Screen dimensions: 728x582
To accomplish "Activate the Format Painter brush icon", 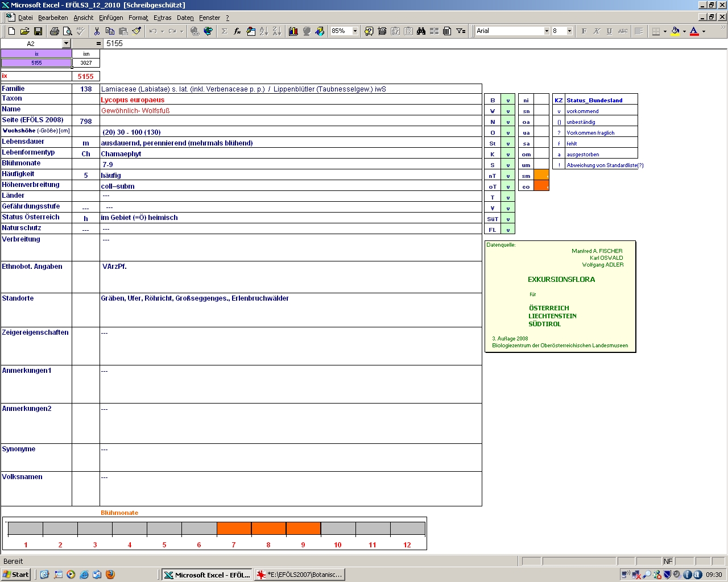I will click(136, 31).
